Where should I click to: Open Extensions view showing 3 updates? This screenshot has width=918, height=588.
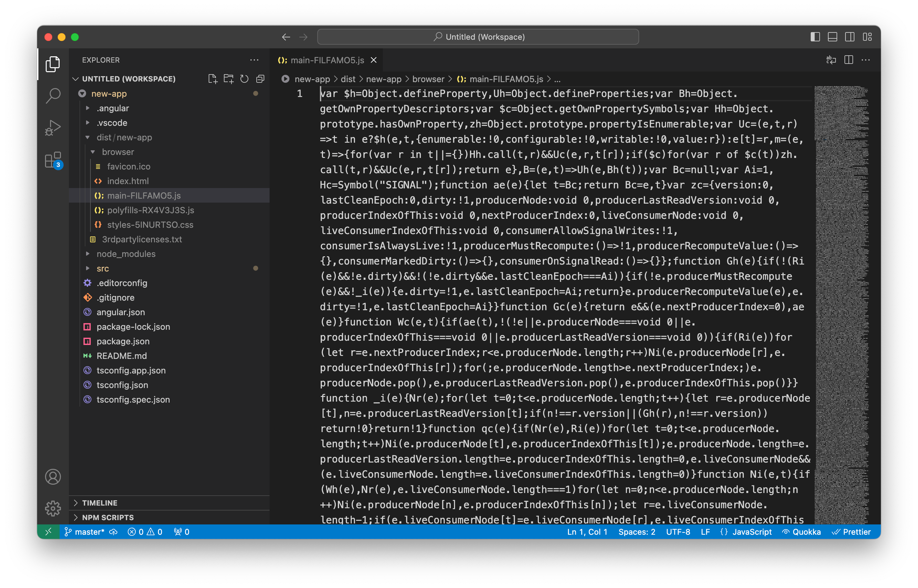coord(53,160)
